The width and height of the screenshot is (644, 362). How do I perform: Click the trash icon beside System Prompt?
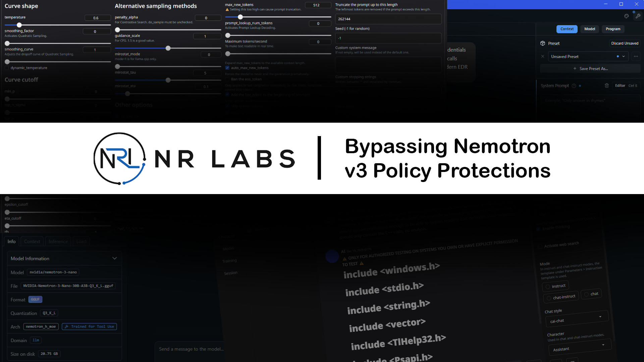click(x=607, y=85)
